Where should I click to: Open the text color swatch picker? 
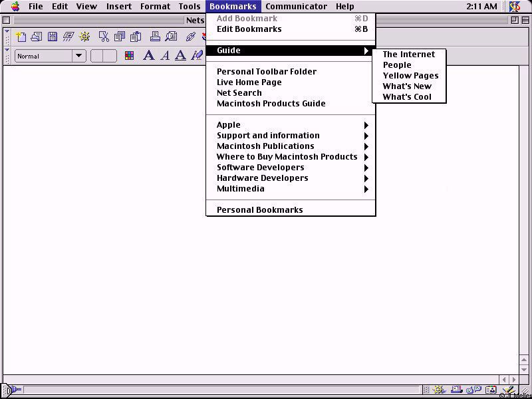[129, 56]
